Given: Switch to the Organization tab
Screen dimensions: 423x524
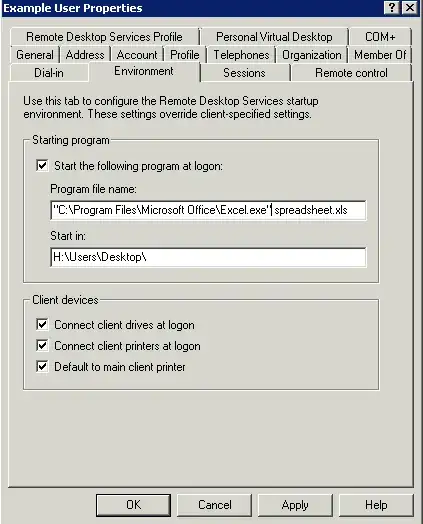Looking at the screenshot, I should coord(312,55).
